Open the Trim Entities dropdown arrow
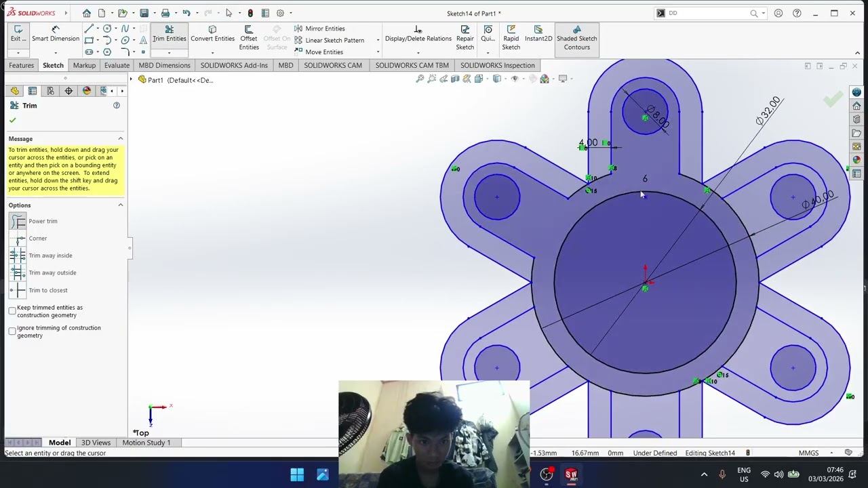 click(x=169, y=53)
